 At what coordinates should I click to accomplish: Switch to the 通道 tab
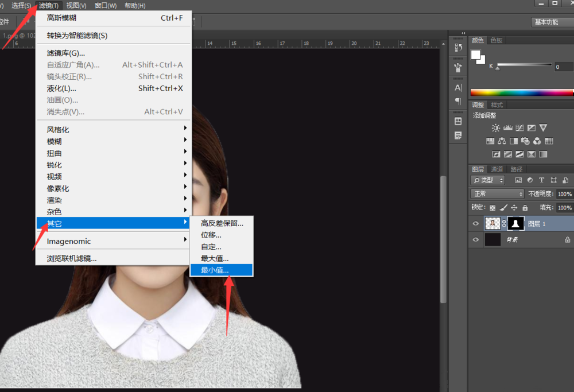(x=497, y=169)
